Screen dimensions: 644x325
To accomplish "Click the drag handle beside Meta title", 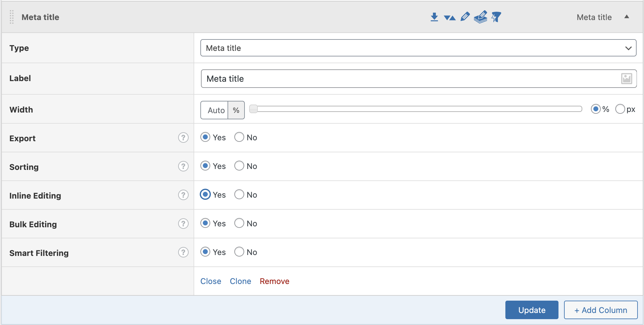I will tap(11, 17).
